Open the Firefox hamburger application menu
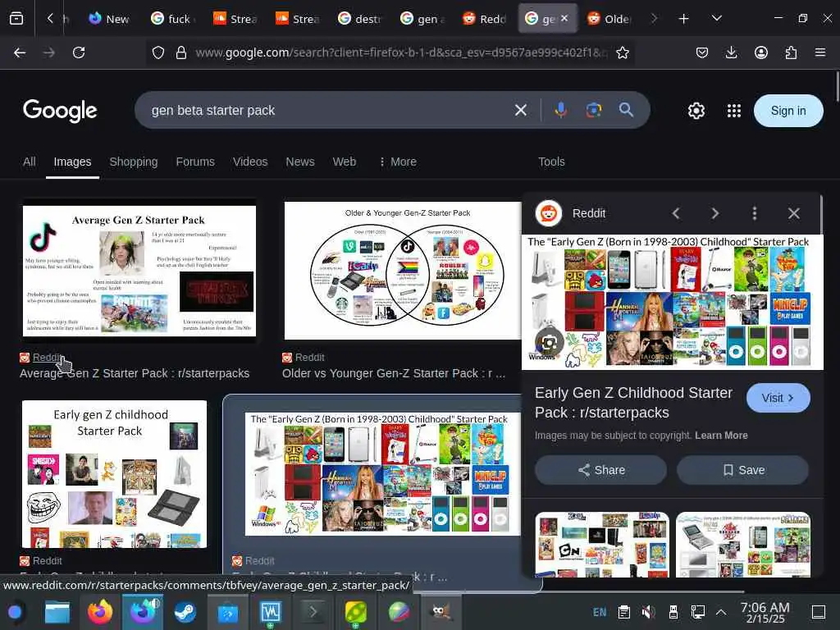Viewport: 840px width, 630px height. point(820,52)
